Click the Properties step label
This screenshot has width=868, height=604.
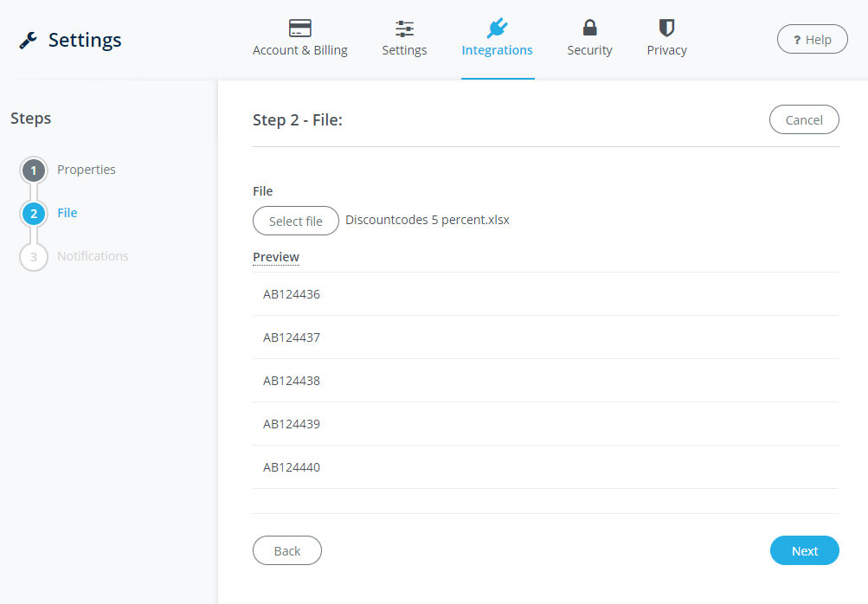tap(86, 170)
